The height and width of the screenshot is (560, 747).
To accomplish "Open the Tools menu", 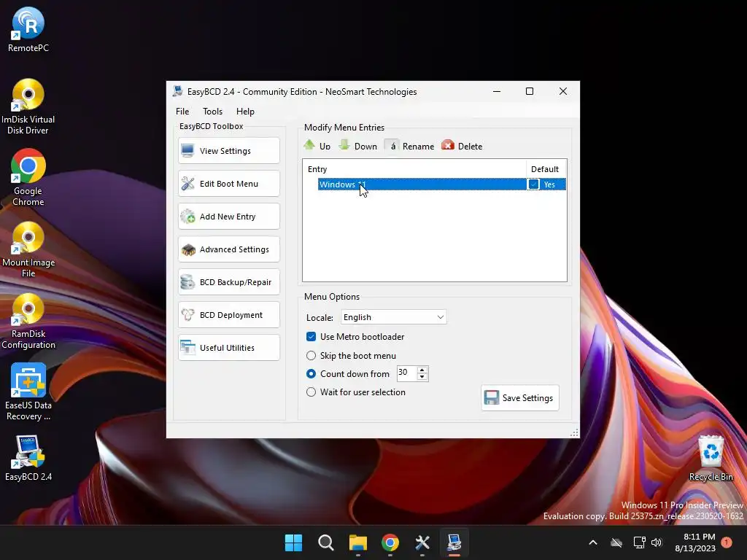I will point(212,112).
